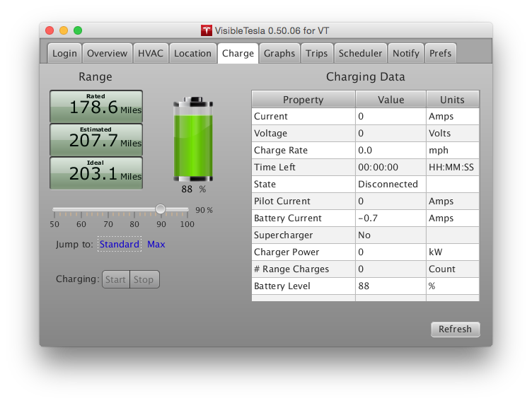
Task: Select the Current row property cell
Action: (303, 116)
